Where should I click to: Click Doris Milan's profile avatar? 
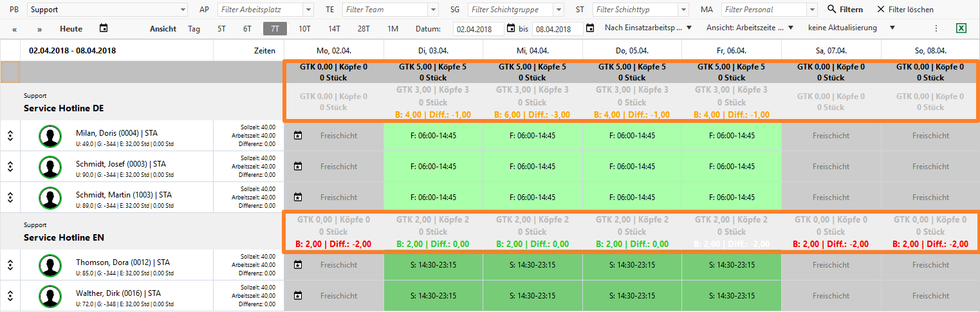(x=50, y=136)
